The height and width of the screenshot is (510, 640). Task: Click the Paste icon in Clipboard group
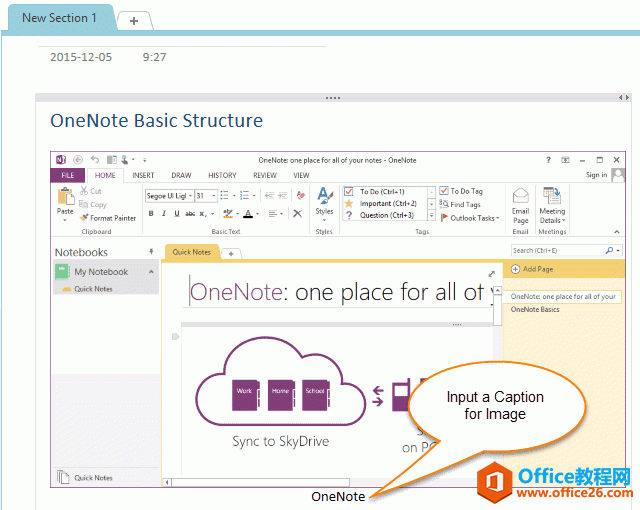pyautogui.click(x=65, y=198)
